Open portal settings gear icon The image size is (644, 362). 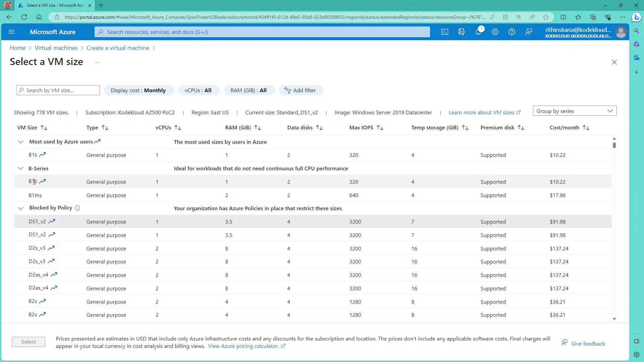pos(495,32)
